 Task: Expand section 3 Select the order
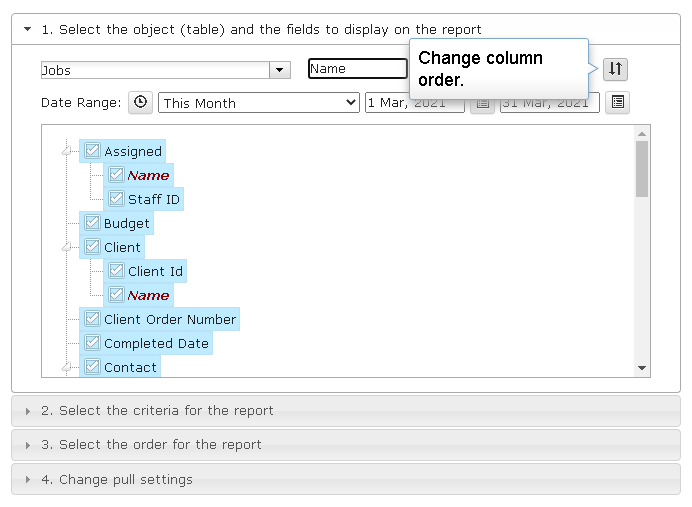pyautogui.click(x=346, y=445)
